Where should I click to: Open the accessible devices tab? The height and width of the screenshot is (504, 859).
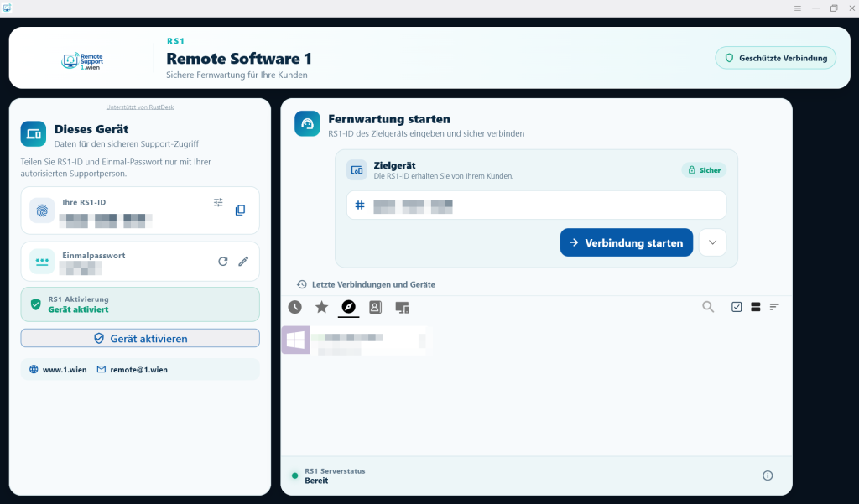pos(402,307)
